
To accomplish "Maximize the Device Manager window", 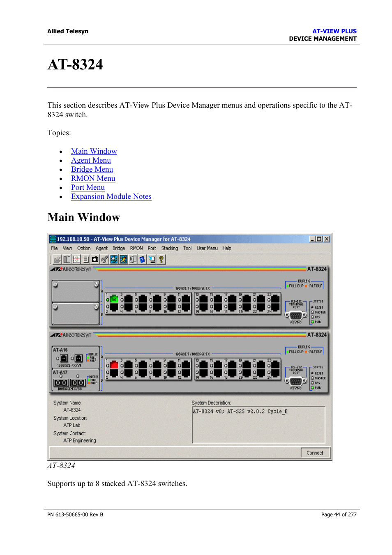I will (319, 239).
